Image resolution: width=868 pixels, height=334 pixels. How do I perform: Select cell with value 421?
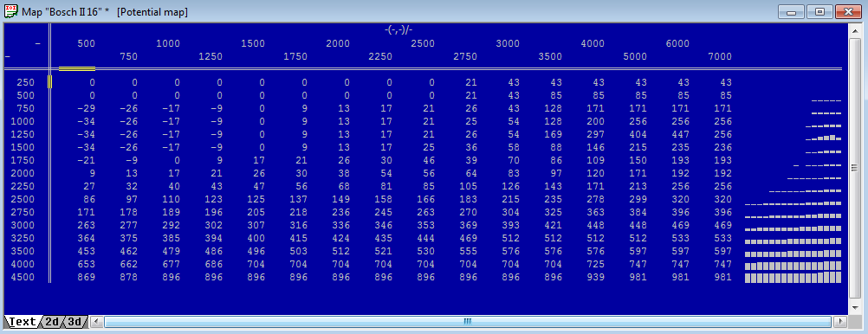tap(553, 226)
